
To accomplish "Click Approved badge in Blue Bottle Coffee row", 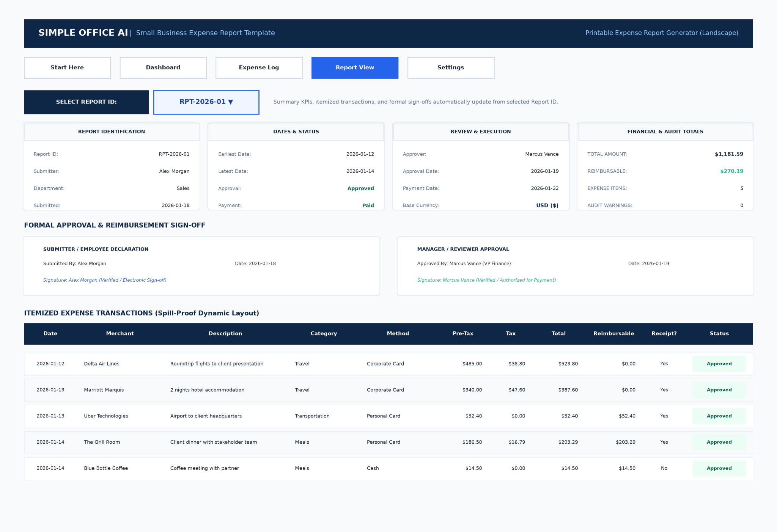I will (719, 468).
